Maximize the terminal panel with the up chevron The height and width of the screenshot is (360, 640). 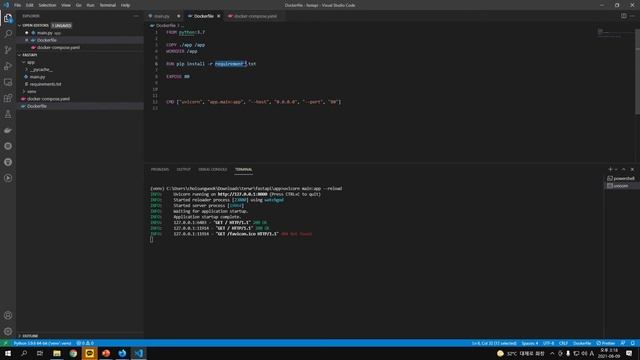(623, 169)
